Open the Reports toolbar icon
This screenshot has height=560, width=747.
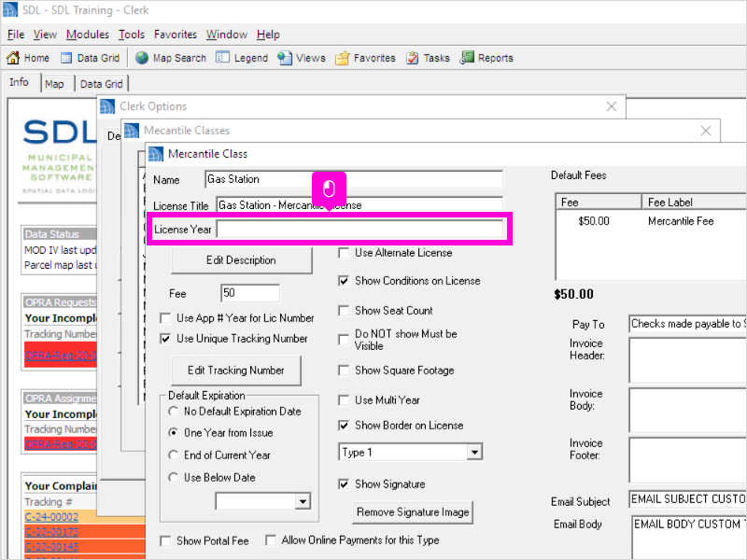(467, 58)
